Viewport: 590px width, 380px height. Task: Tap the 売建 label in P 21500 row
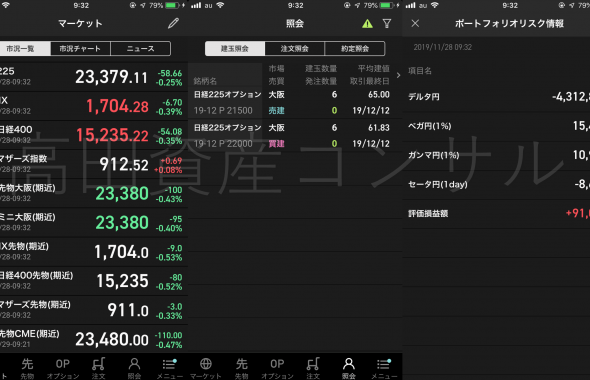pos(276,111)
